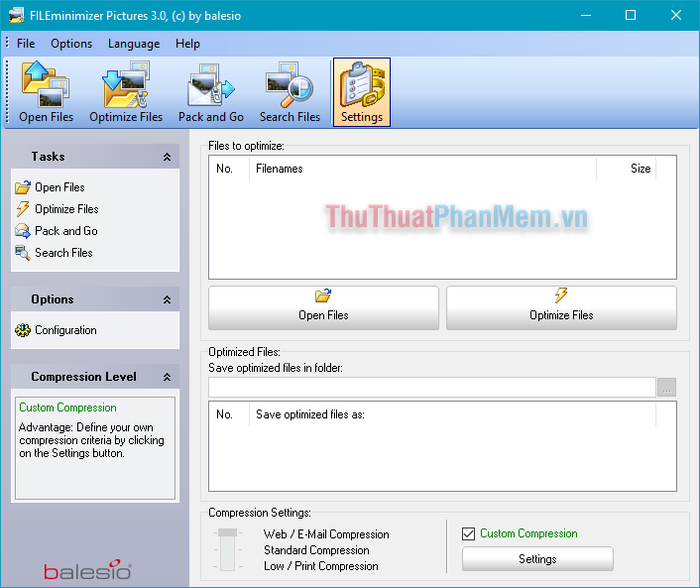Maximize the FILEminimizer window

(630, 16)
